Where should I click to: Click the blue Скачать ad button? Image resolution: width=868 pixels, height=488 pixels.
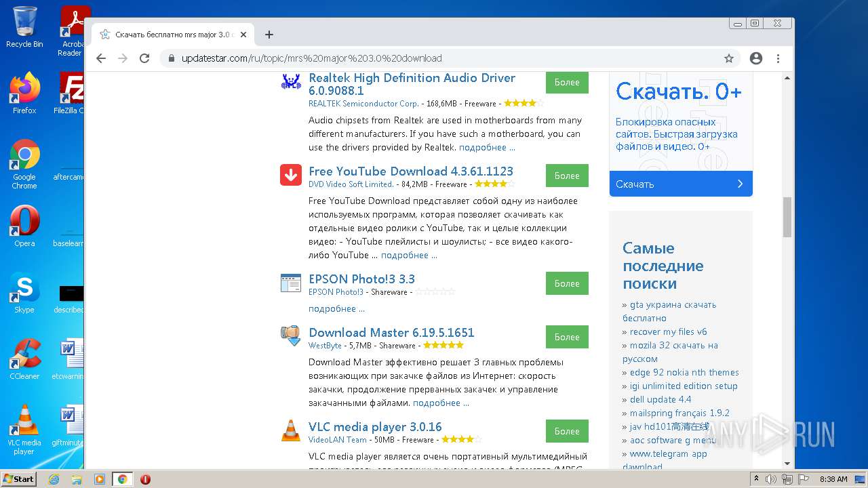coord(681,184)
